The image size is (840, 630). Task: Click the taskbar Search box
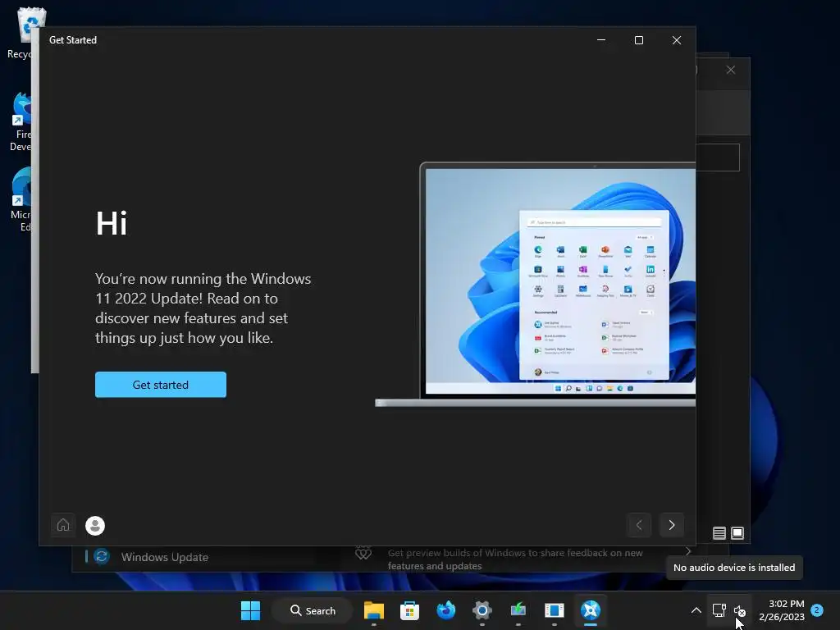[313, 610]
